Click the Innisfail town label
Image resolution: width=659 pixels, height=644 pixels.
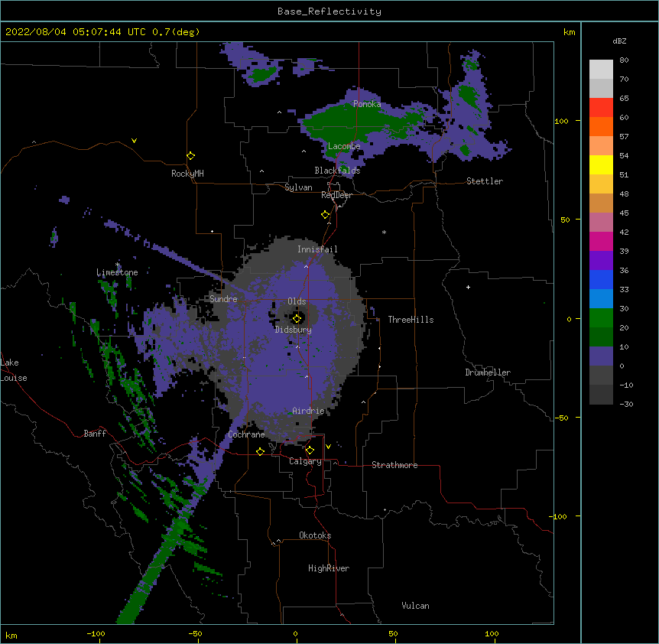click(x=317, y=249)
